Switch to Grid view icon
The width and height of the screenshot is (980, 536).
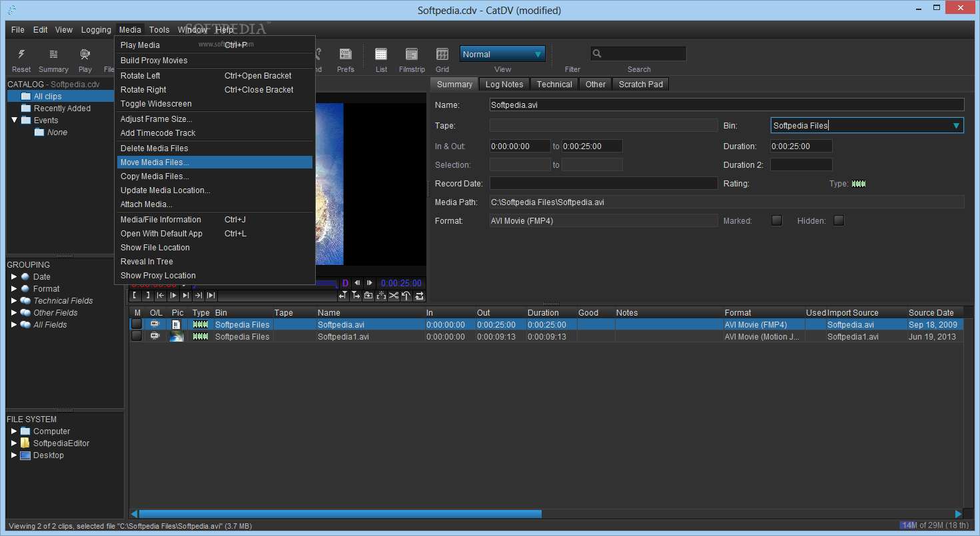click(x=442, y=55)
